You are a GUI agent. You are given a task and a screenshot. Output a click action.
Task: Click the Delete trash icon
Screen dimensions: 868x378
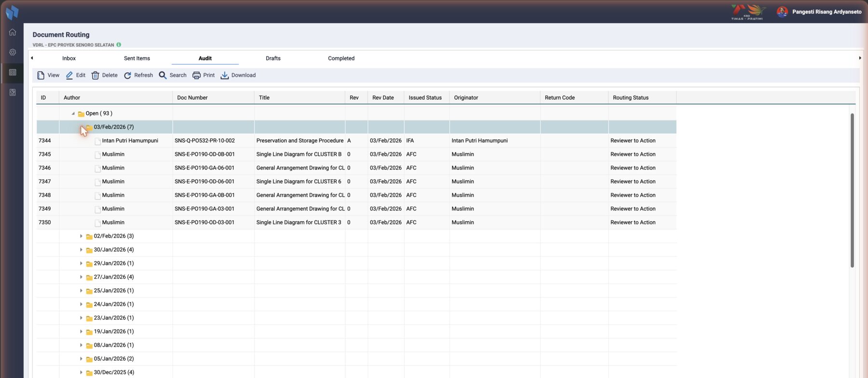tap(95, 75)
